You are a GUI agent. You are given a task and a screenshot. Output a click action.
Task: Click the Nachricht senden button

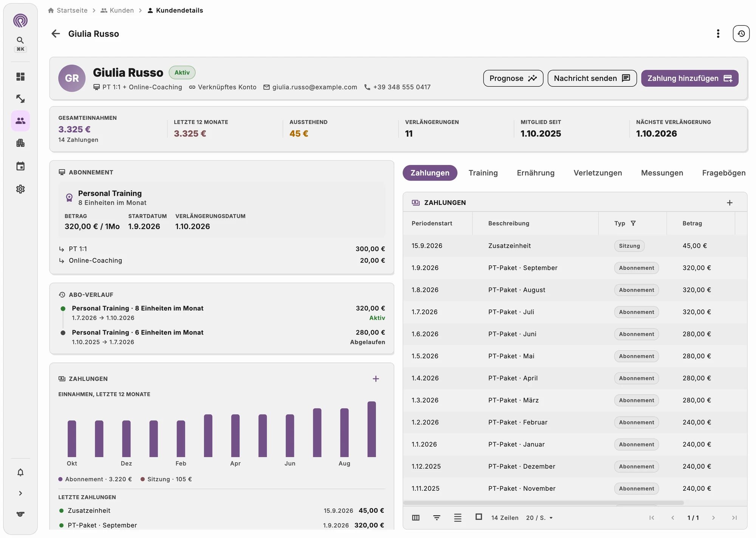(592, 78)
